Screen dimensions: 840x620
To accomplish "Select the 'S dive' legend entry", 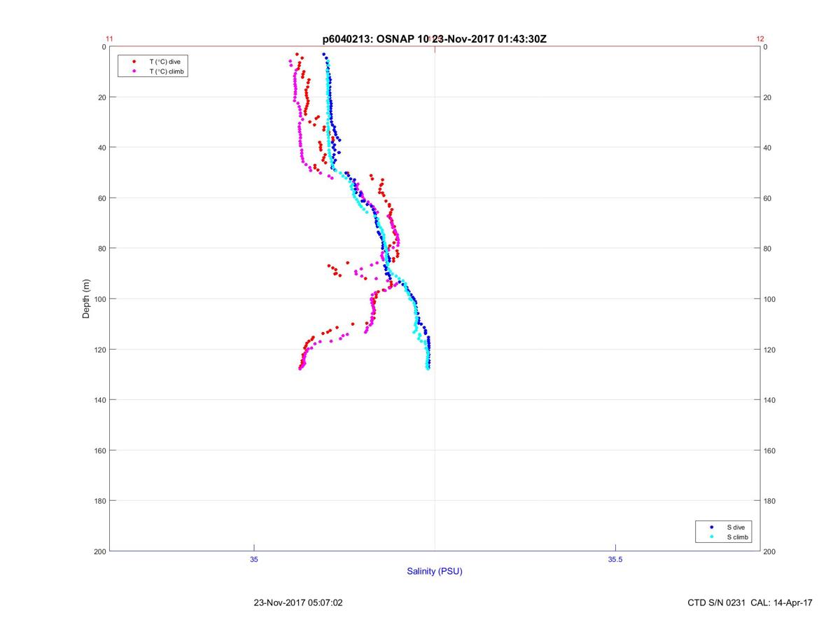I will pos(736,527).
